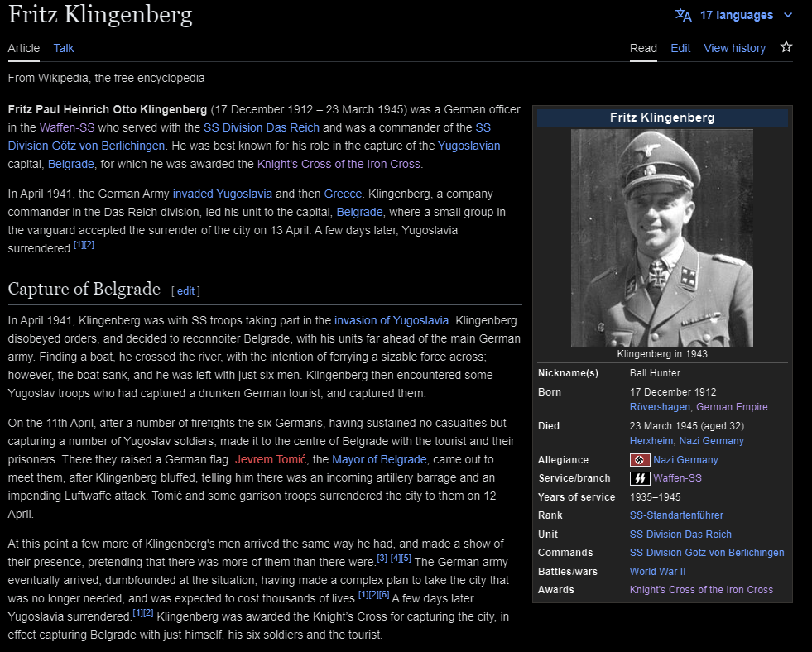Open the red Jevrem Tomić link
The width and height of the screenshot is (812, 652).
pos(271,459)
